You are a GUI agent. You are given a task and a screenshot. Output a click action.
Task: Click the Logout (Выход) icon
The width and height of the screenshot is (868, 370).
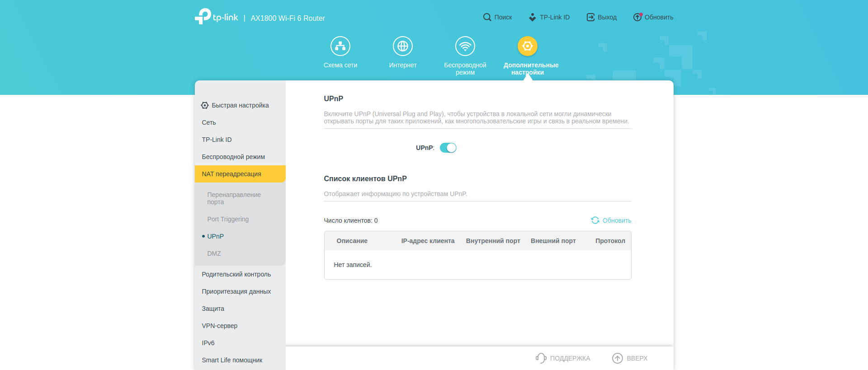(x=590, y=17)
